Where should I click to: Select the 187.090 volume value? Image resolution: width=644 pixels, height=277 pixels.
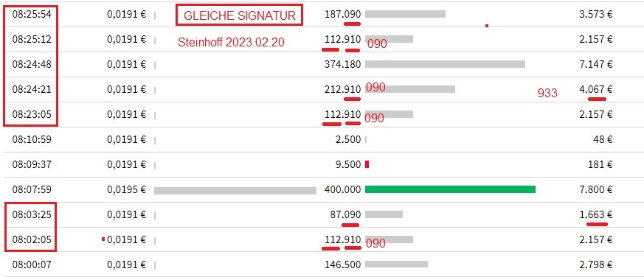point(342,15)
